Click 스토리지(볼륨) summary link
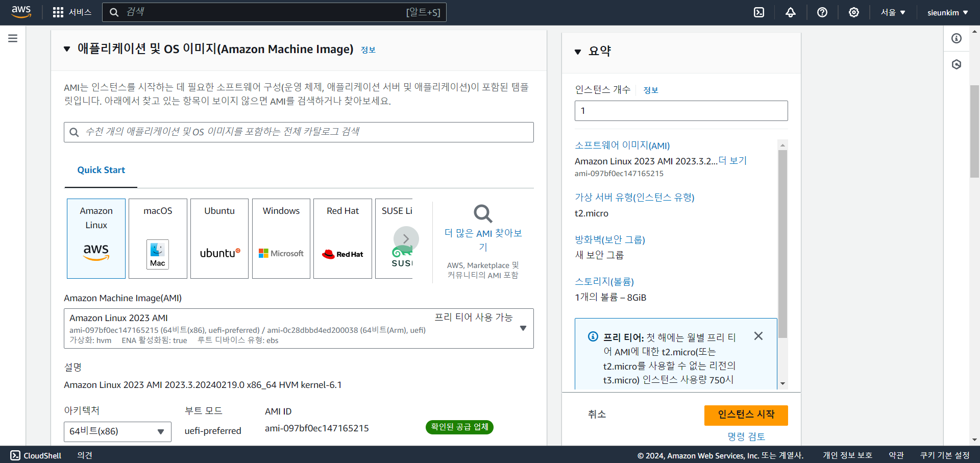The image size is (980, 463). (x=604, y=282)
